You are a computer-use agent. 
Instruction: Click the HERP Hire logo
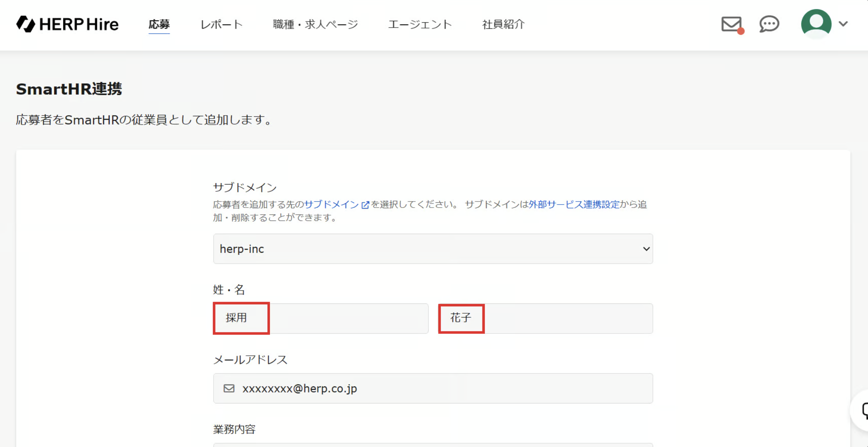coord(67,24)
